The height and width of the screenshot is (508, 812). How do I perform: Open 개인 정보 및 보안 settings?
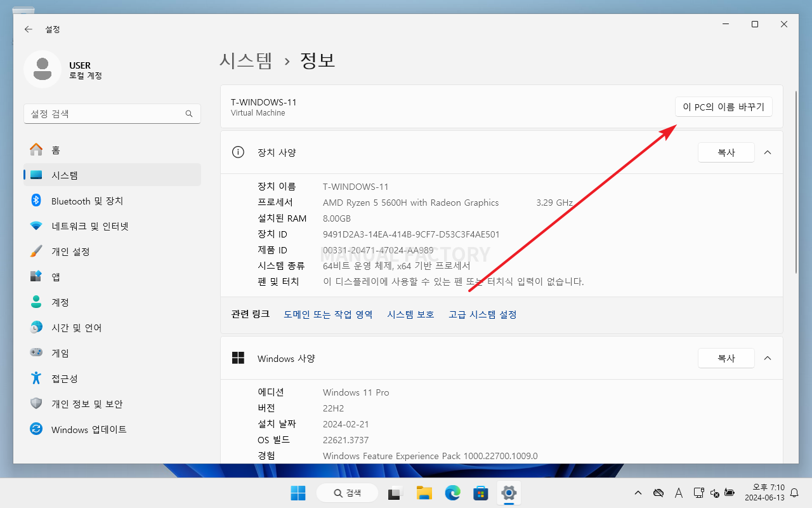click(112, 404)
